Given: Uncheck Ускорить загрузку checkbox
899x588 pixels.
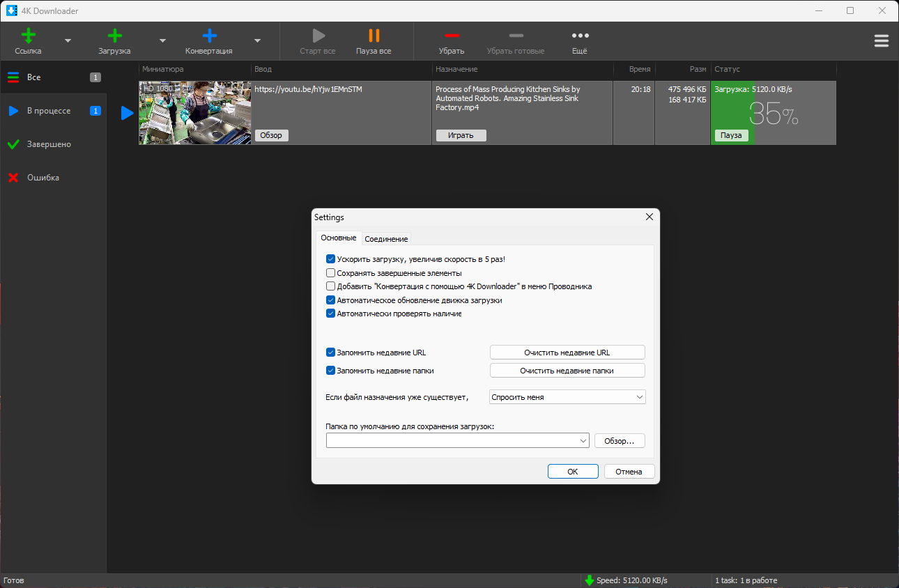Looking at the screenshot, I should 331,259.
